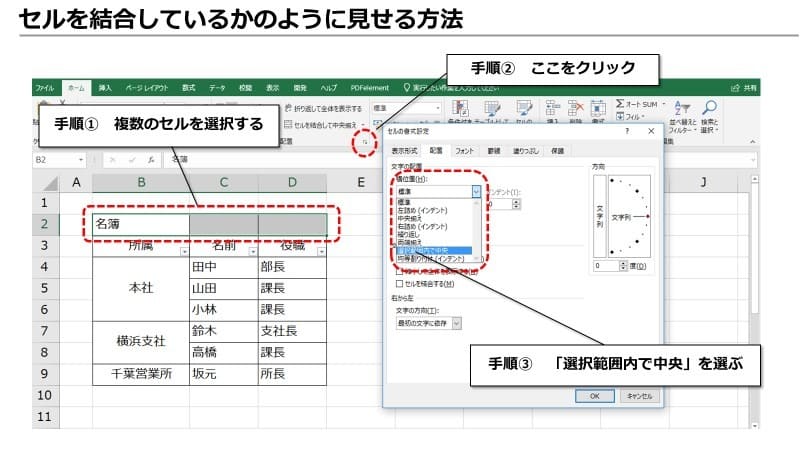Switch to Protection tab in dialog

(x=558, y=151)
